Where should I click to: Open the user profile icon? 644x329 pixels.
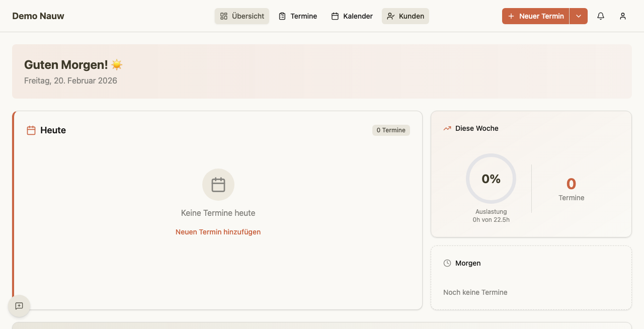[x=623, y=16]
